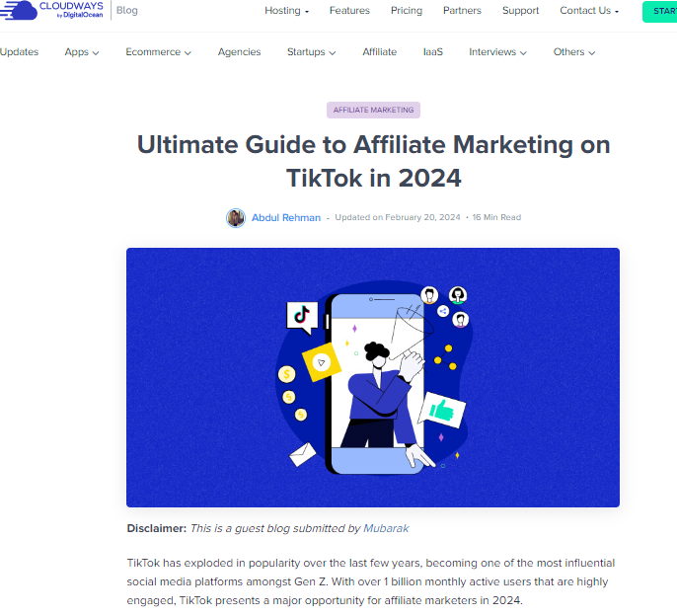Image resolution: width=677 pixels, height=616 pixels.
Task: Click the green Start button
Action: 659,12
